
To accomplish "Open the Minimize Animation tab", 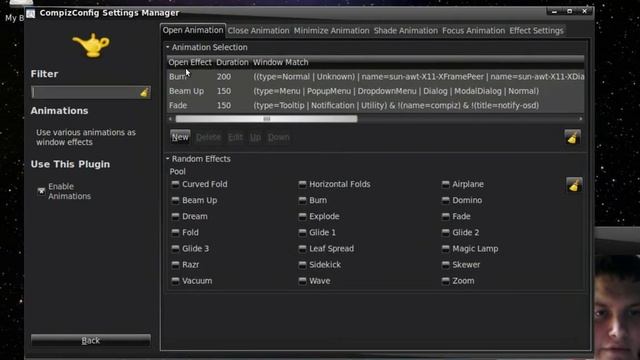I will click(331, 31).
